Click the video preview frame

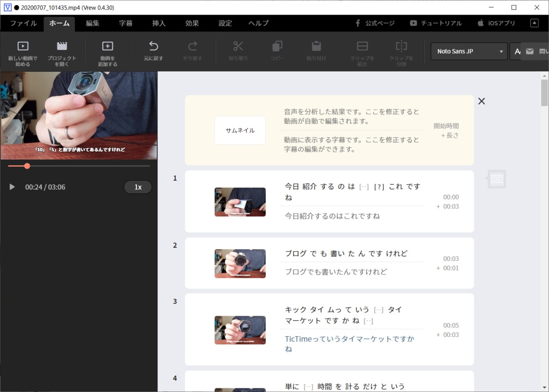point(79,115)
